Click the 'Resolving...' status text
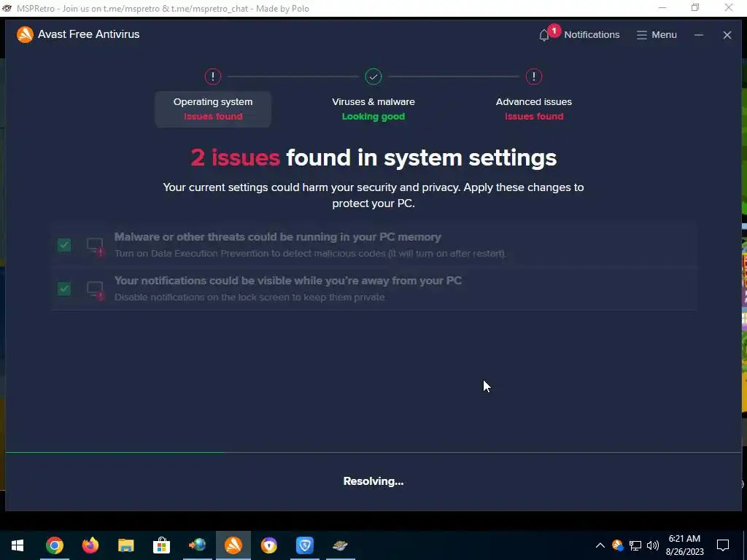 coord(373,481)
